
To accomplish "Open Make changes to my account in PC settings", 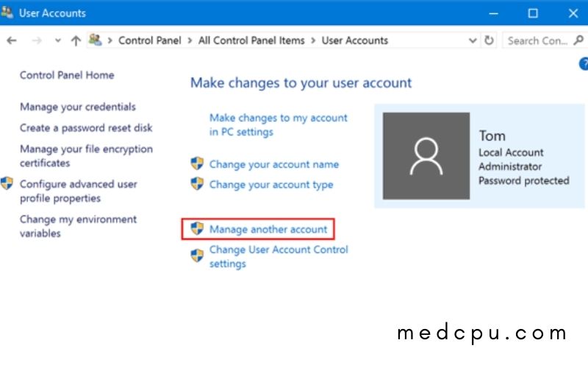I will [279, 124].
